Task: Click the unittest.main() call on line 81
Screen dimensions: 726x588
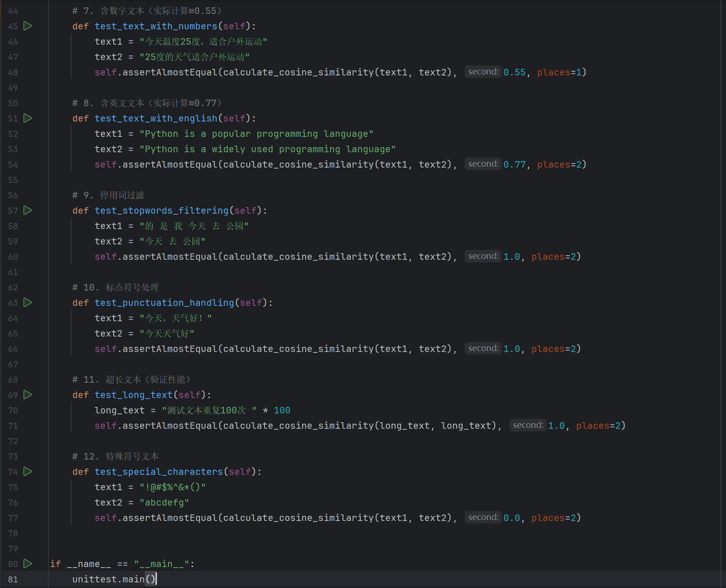Action: click(x=114, y=580)
